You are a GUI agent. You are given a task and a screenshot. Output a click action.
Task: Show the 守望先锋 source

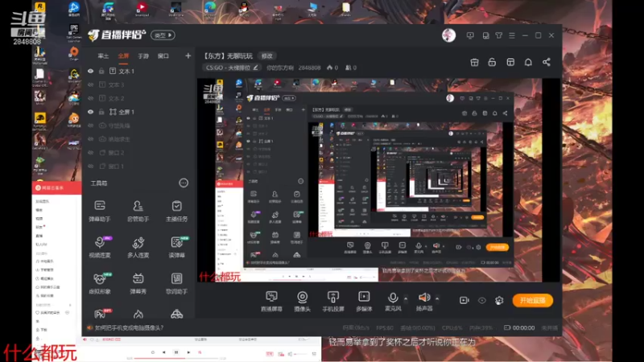click(91, 125)
